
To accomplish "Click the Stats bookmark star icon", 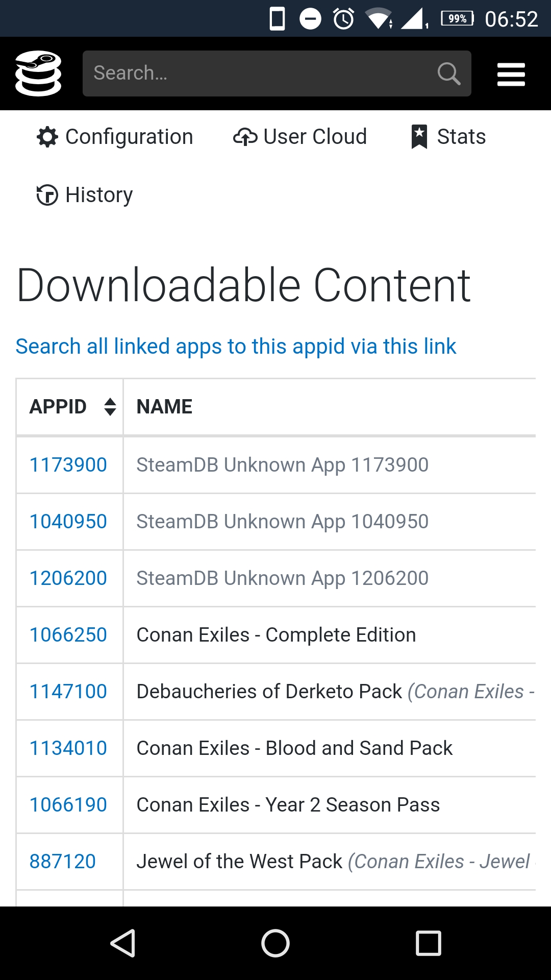I will click(x=419, y=137).
